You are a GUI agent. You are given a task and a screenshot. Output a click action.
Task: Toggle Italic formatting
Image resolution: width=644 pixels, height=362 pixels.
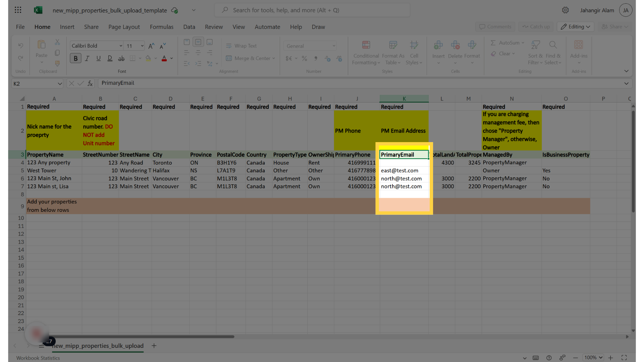pyautogui.click(x=87, y=58)
